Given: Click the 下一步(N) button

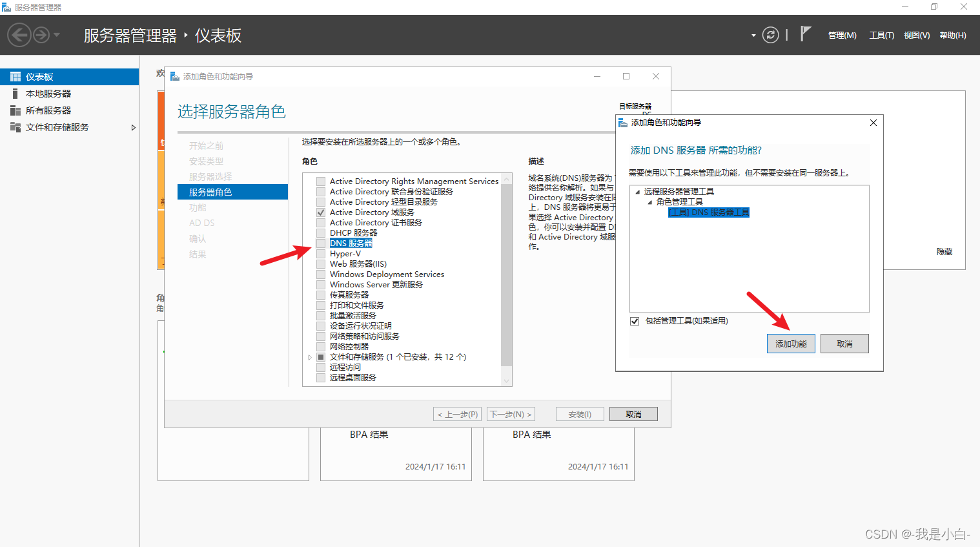Looking at the screenshot, I should 511,414.
